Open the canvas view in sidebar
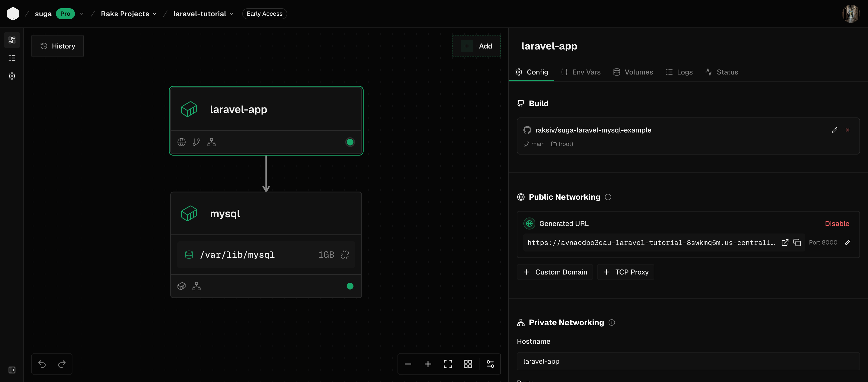868x382 pixels. 12,40
